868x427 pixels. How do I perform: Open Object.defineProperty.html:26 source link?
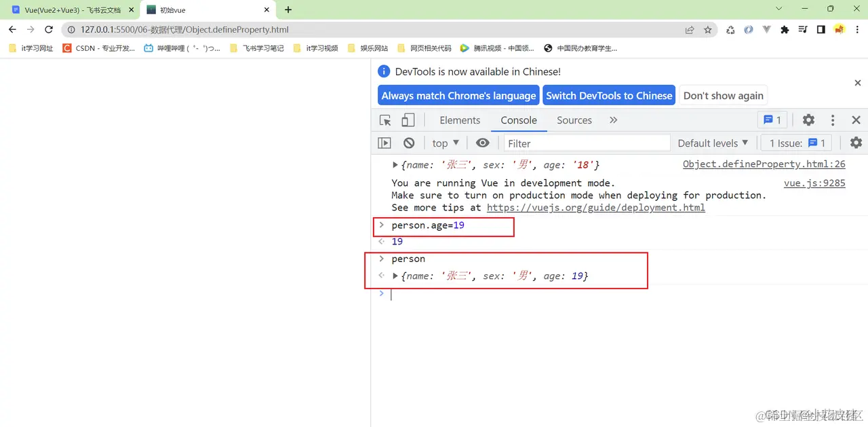764,164
